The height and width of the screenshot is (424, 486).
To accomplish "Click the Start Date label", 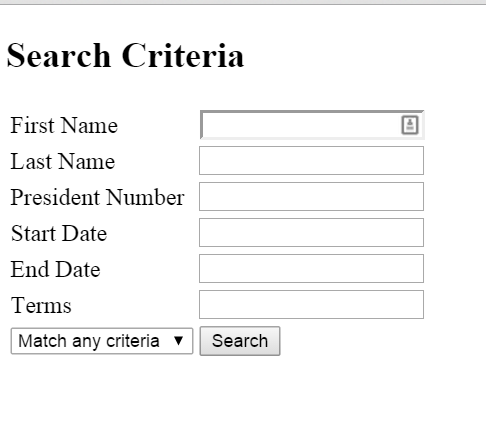I will [59, 233].
